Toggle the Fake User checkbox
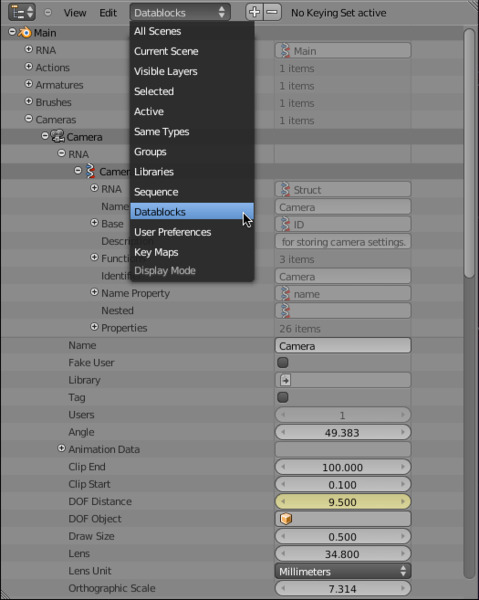Image resolution: width=479 pixels, height=600 pixels. [283, 362]
